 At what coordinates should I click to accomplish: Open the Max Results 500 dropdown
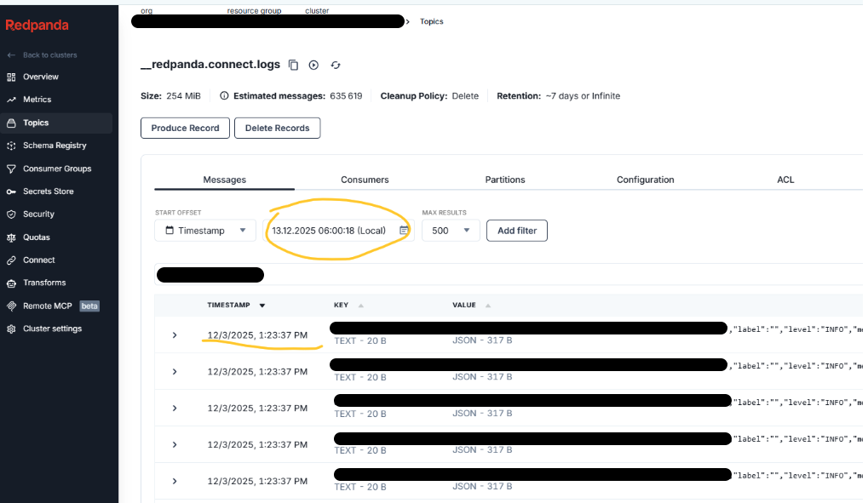coord(451,230)
